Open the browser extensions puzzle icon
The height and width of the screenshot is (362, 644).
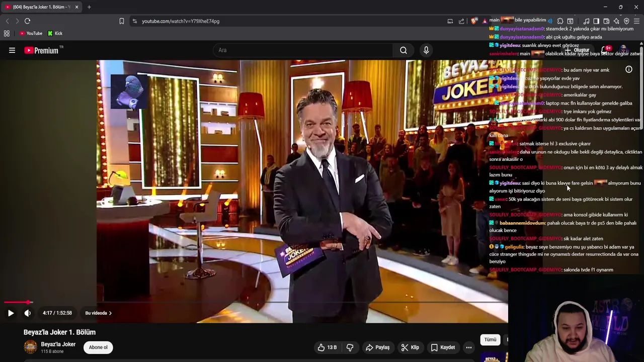[560, 21]
